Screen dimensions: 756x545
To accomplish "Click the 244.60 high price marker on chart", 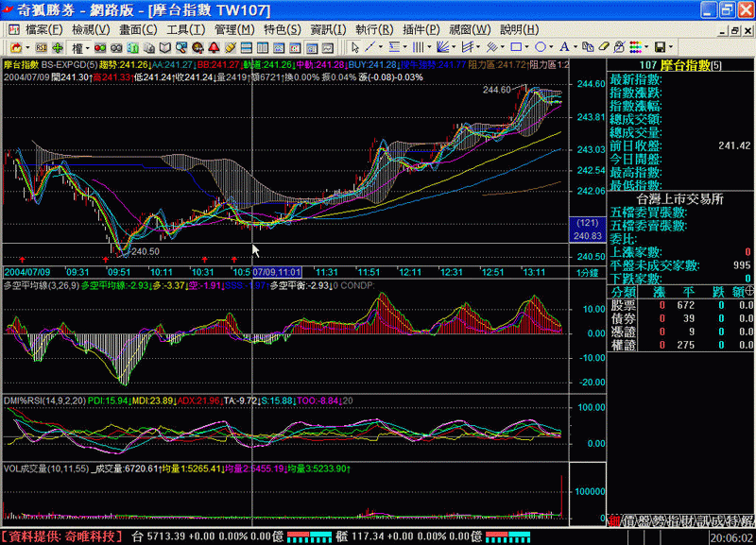I will coord(496,90).
